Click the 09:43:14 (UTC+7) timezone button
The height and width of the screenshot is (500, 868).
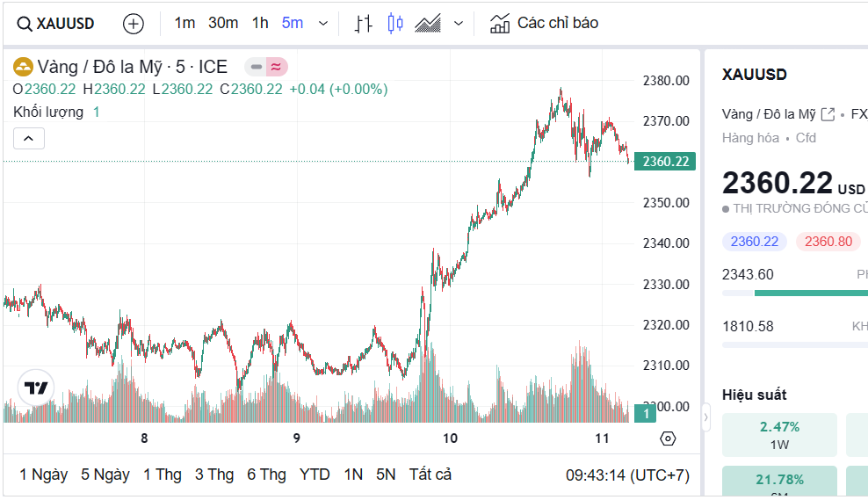coord(627,475)
